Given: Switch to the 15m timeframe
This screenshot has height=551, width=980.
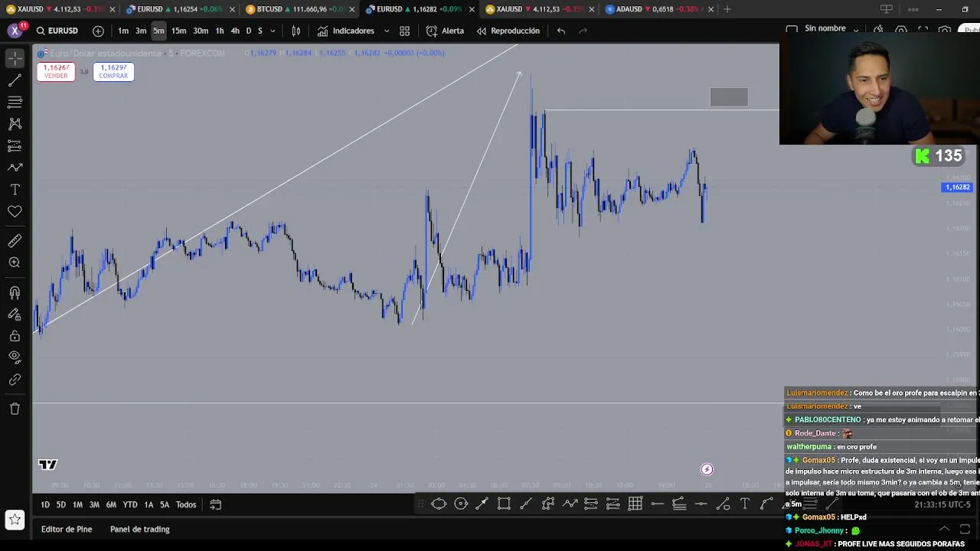Looking at the screenshot, I should pos(178,31).
